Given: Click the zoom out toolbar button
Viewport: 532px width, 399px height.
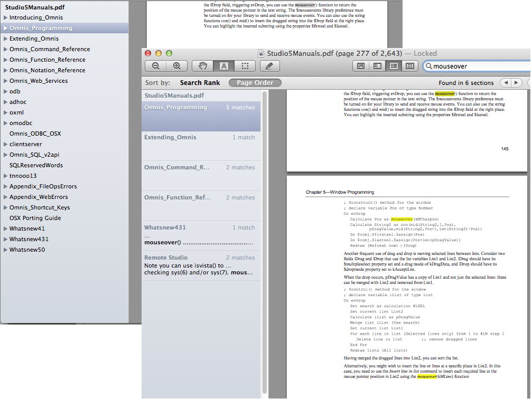Looking at the screenshot, I should pos(156,66).
